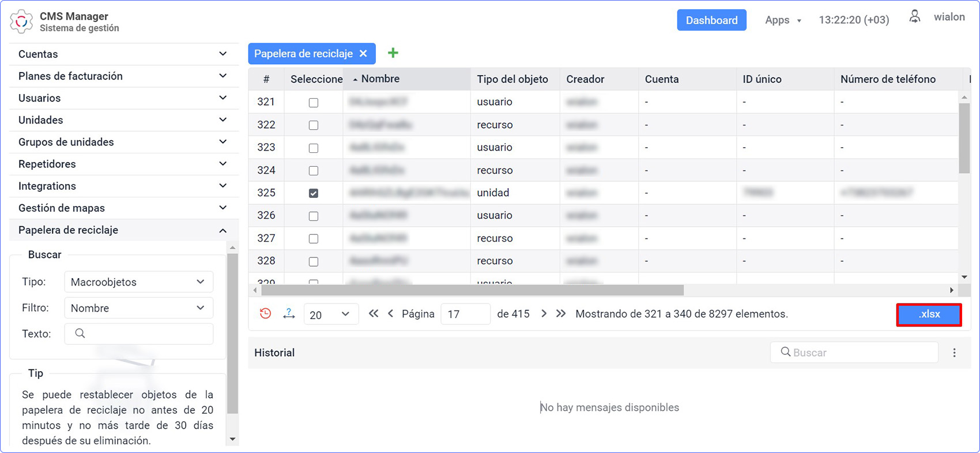Open the Apps menu
The image size is (980, 453).
(782, 20)
